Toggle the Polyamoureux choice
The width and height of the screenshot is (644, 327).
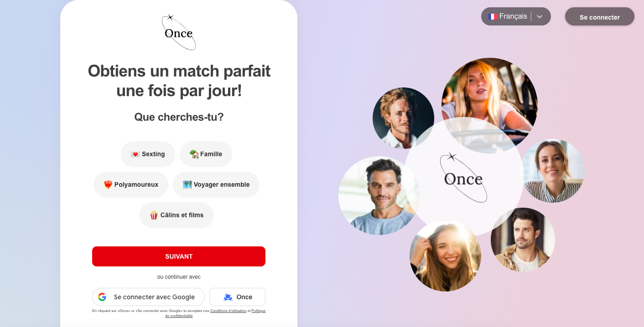pyautogui.click(x=131, y=184)
